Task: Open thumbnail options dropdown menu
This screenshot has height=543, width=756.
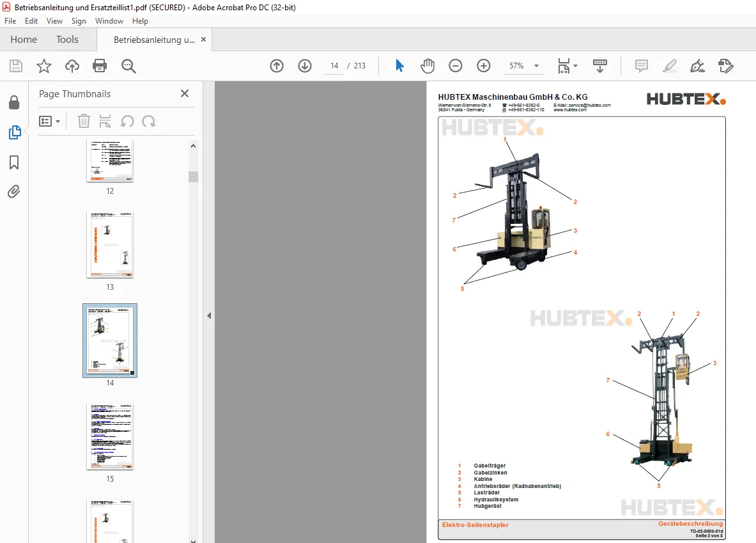Action: pos(50,121)
